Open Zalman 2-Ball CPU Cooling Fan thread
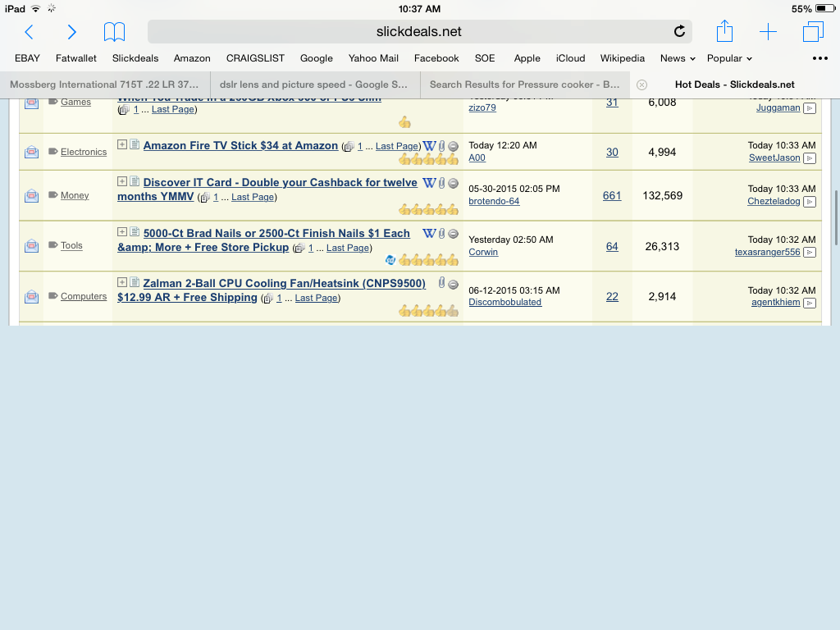Viewport: 840px width, 630px height. point(272,290)
